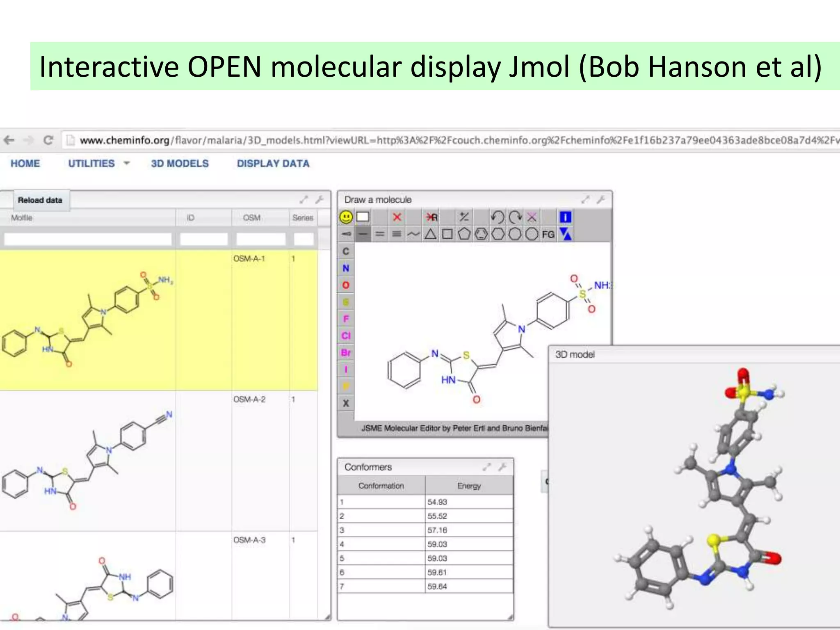Image resolution: width=840 pixels, height=630 pixels.
Task: Sort by the OSM column header
Action: point(261,217)
